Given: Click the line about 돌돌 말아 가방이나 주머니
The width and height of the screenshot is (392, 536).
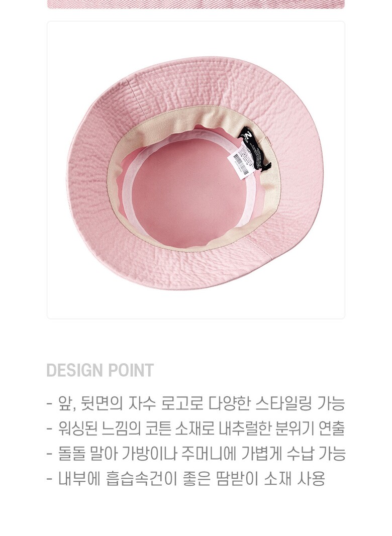Looking at the screenshot, I should (x=196, y=453).
